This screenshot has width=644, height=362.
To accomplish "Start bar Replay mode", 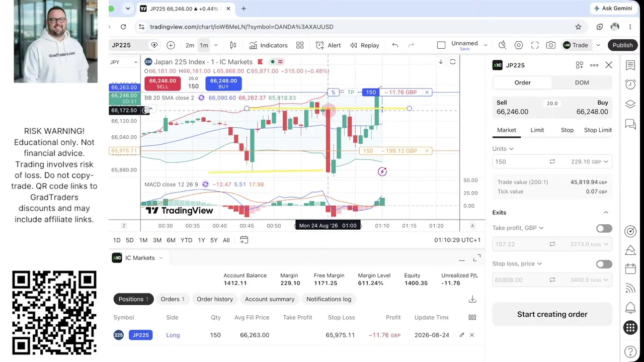I will click(x=364, y=45).
